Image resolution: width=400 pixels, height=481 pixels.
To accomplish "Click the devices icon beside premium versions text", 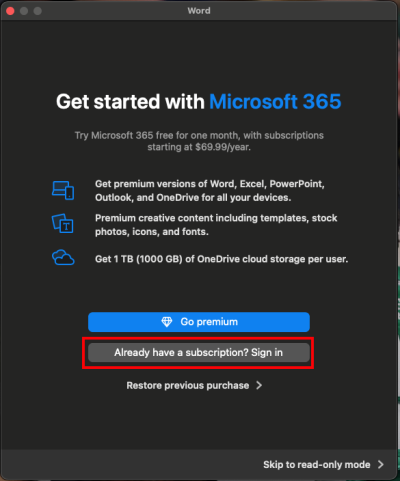I will coord(63,190).
